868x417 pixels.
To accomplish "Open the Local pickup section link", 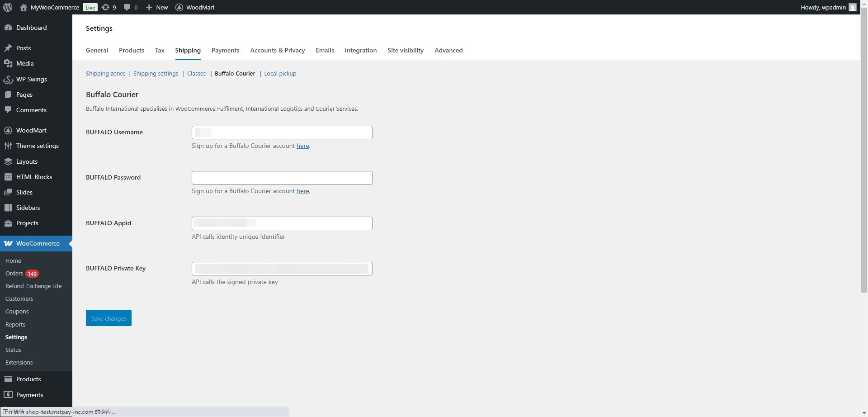I will coord(280,73).
